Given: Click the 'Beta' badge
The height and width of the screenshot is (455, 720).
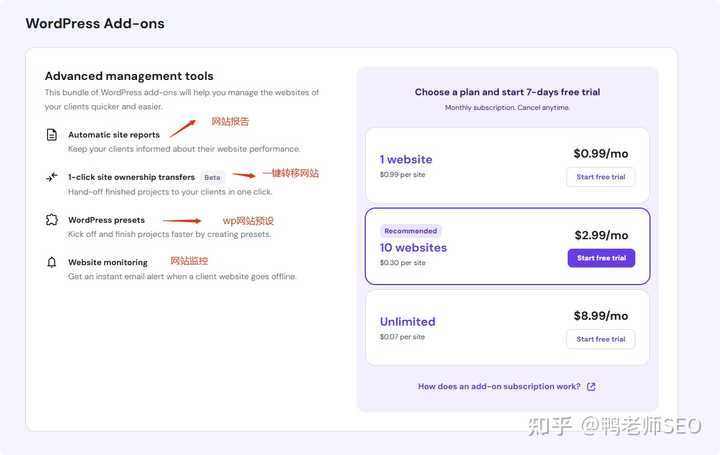Looking at the screenshot, I should pos(212,177).
